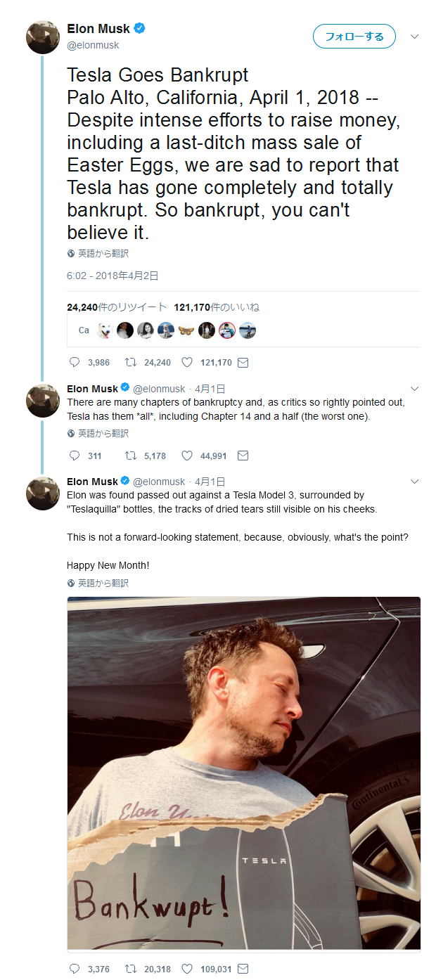Screen dimensions: 436x980
Task: Like the photo tweet with 109,031 likes
Action: 187,969
